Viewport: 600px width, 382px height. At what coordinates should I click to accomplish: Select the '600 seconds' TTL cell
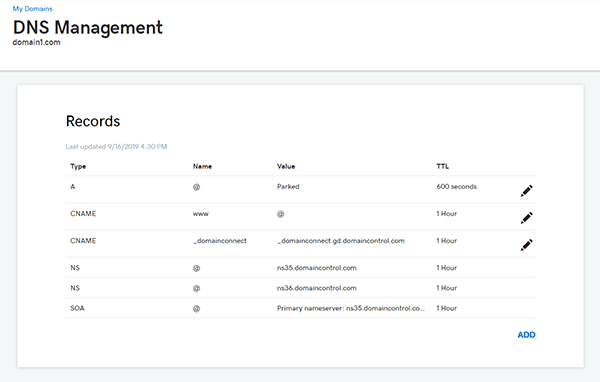pyautogui.click(x=457, y=187)
